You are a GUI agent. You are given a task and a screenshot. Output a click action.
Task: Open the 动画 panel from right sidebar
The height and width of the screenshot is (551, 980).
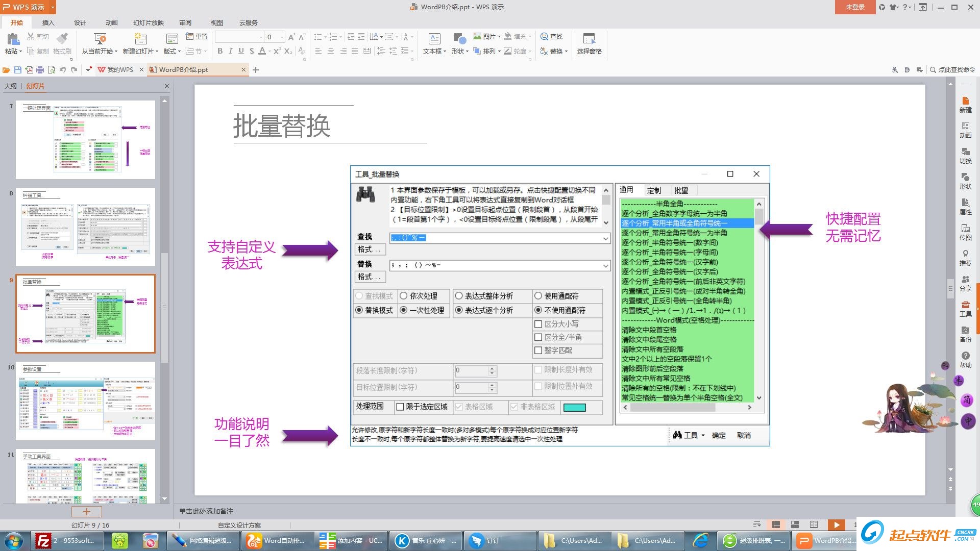coord(965,130)
